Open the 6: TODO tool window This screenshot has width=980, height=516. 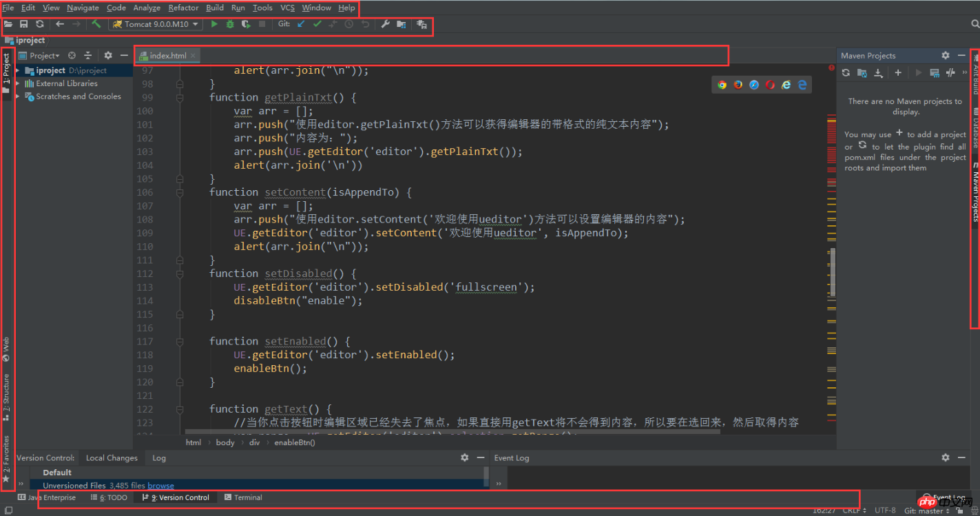(x=108, y=497)
